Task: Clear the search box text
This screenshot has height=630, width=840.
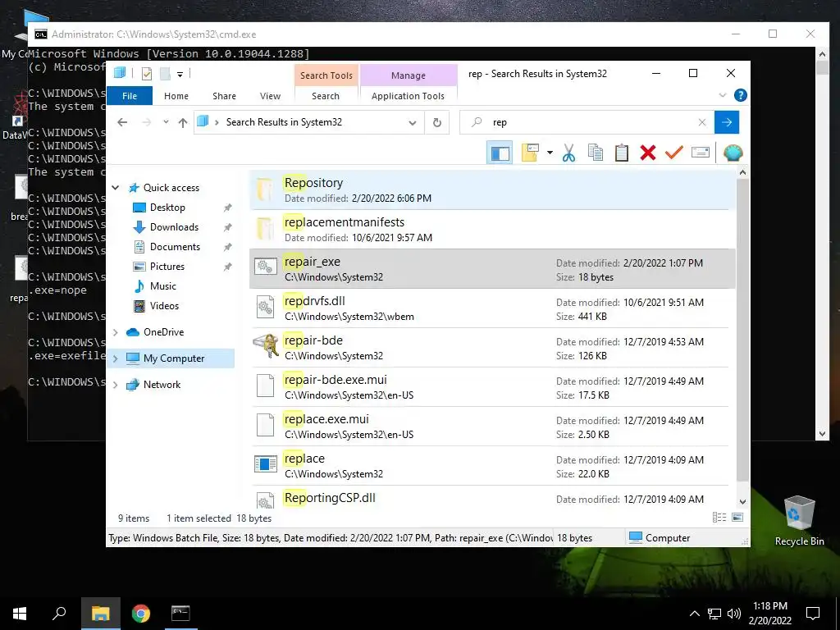Action: pos(702,123)
